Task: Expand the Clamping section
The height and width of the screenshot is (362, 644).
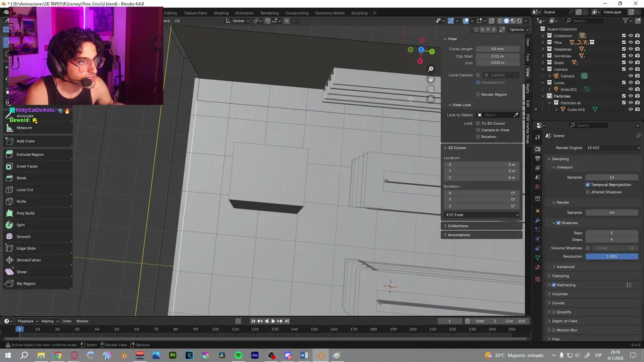Action: (x=560, y=276)
